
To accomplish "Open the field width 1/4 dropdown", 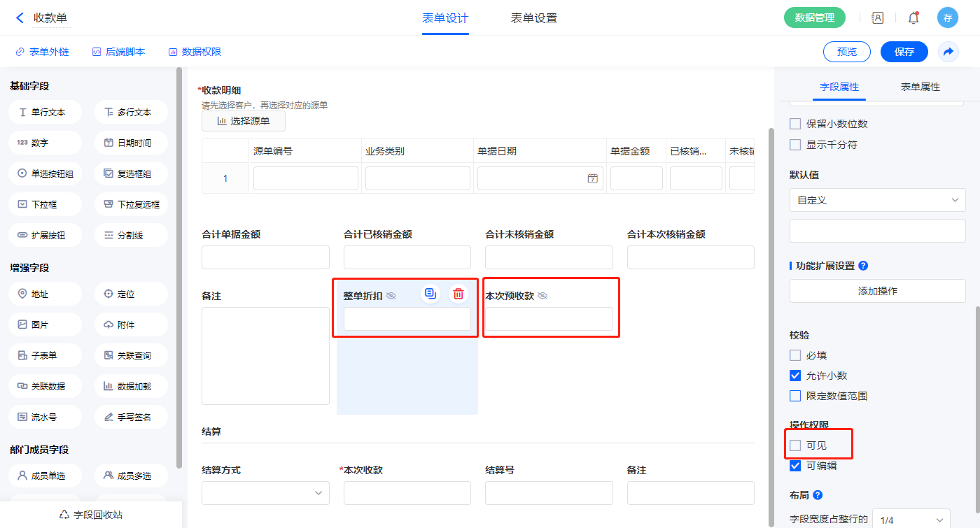I will click(x=910, y=520).
